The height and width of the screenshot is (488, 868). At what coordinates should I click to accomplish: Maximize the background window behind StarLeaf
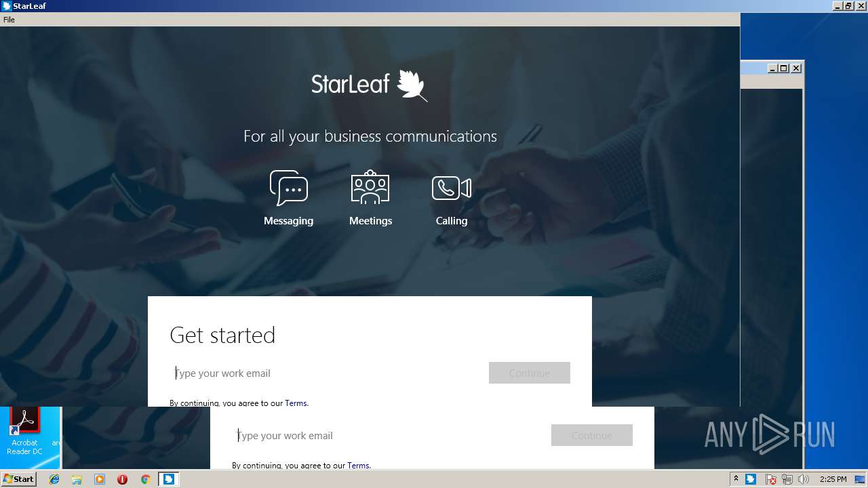(784, 68)
